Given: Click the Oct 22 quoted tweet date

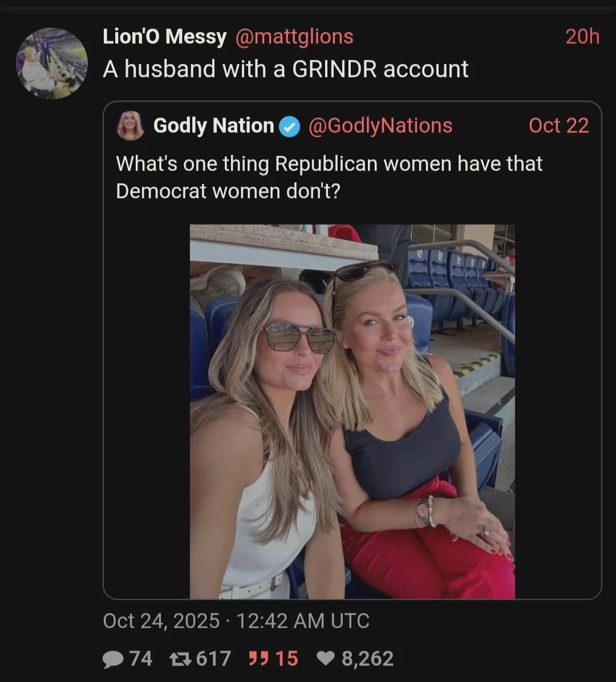Looking at the screenshot, I should pos(558,126).
